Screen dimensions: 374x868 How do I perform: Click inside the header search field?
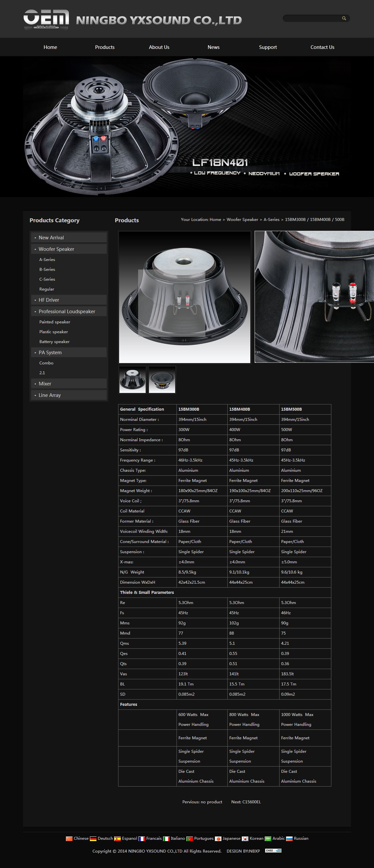[312, 18]
